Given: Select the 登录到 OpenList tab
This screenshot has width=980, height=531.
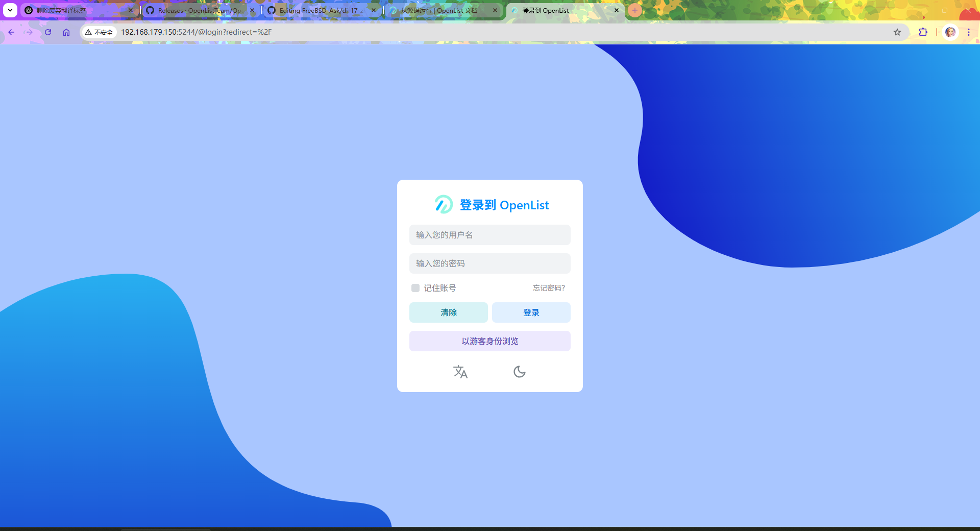Looking at the screenshot, I should [565, 10].
